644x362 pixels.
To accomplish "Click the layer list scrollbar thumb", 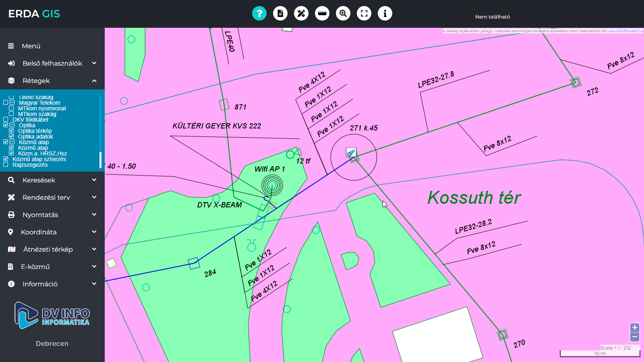I will coord(100,160).
